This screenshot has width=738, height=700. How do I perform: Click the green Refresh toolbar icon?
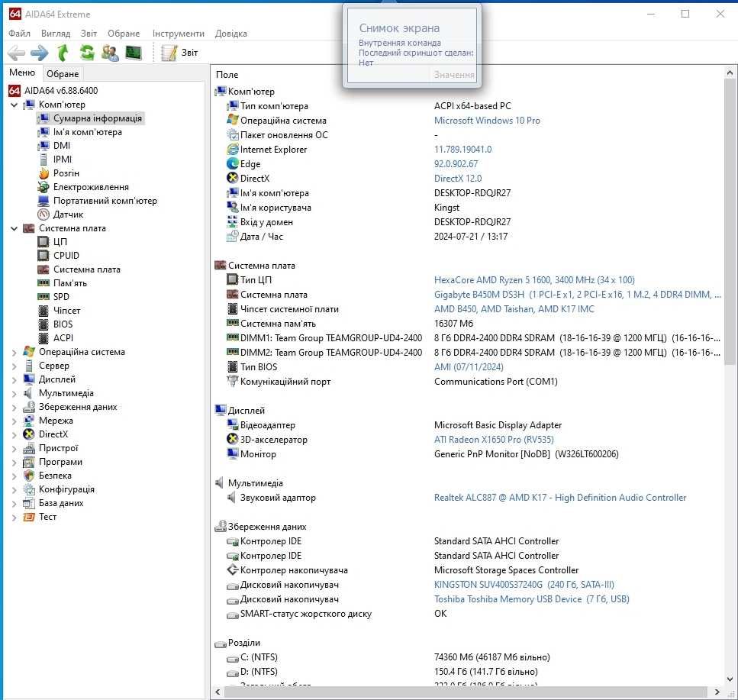86,53
